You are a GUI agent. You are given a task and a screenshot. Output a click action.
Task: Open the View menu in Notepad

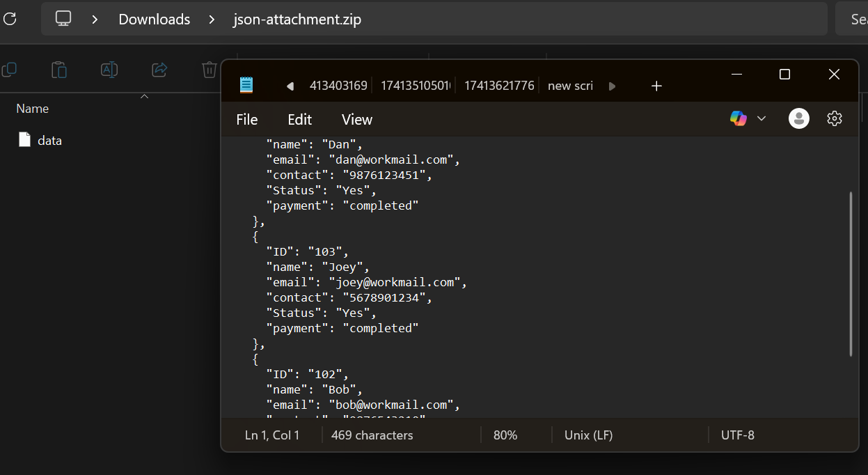[356, 120]
